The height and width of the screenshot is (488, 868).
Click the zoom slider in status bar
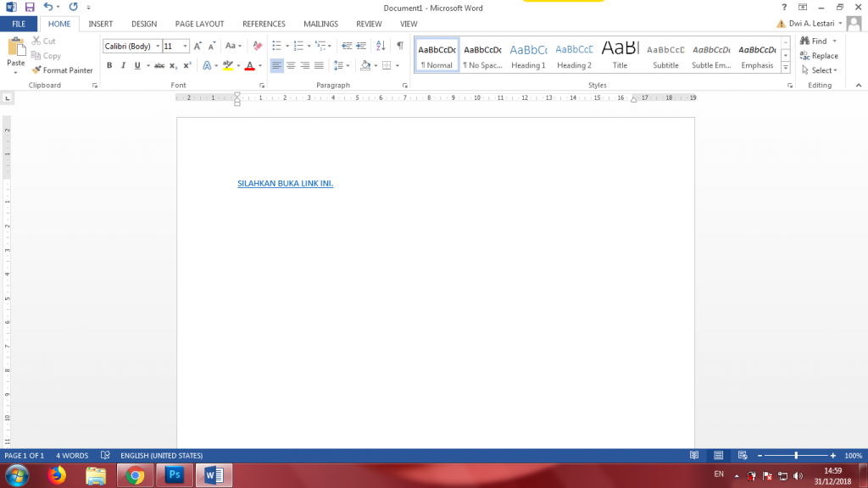pos(795,455)
